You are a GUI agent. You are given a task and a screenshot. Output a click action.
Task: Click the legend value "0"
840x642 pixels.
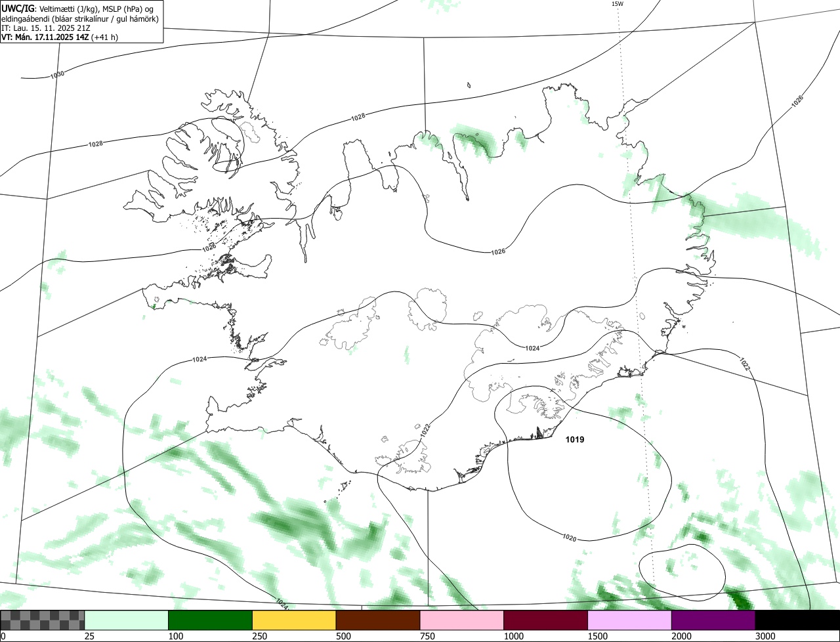tap(3, 636)
